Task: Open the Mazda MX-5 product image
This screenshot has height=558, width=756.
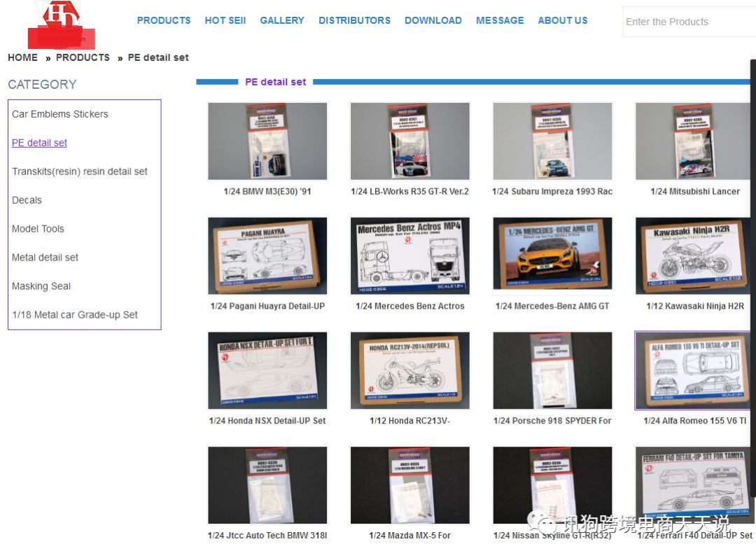Action: click(x=409, y=485)
